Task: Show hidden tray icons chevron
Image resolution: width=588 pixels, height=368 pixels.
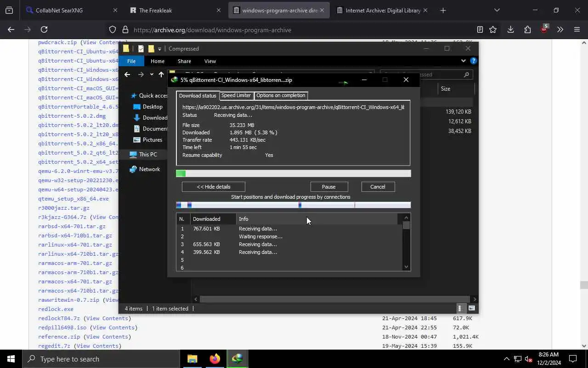Action: [x=507, y=359]
